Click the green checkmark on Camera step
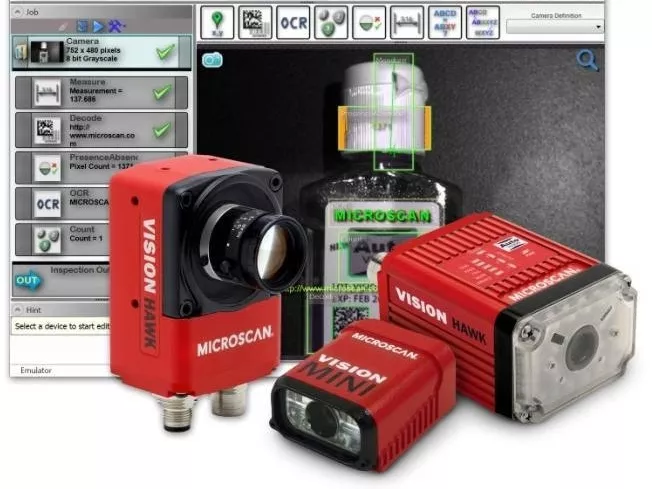The image size is (652, 489). coord(165,52)
